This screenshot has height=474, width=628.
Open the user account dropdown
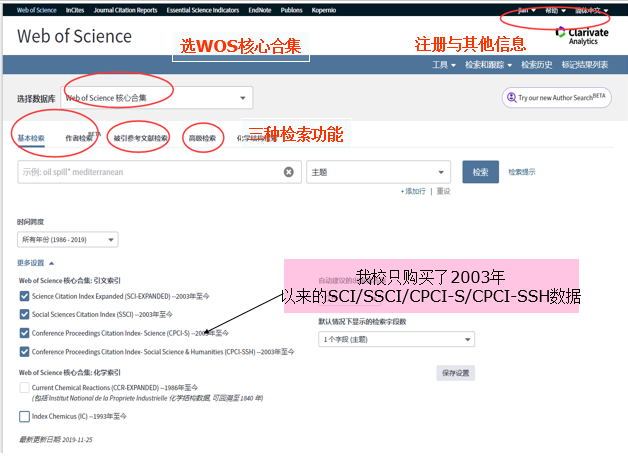tap(526, 10)
